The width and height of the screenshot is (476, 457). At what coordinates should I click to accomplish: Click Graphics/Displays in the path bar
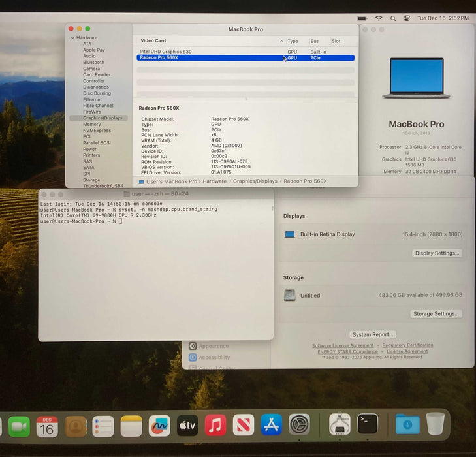pyautogui.click(x=255, y=181)
